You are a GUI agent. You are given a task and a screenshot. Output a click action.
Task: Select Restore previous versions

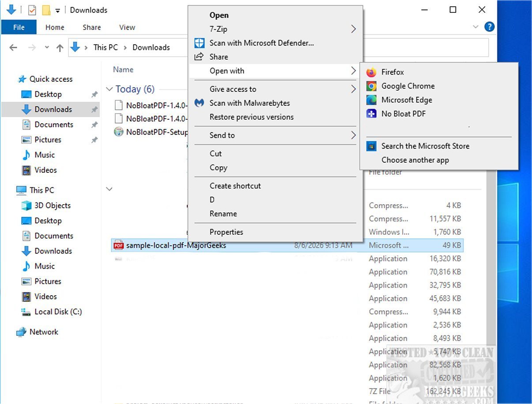point(252,117)
